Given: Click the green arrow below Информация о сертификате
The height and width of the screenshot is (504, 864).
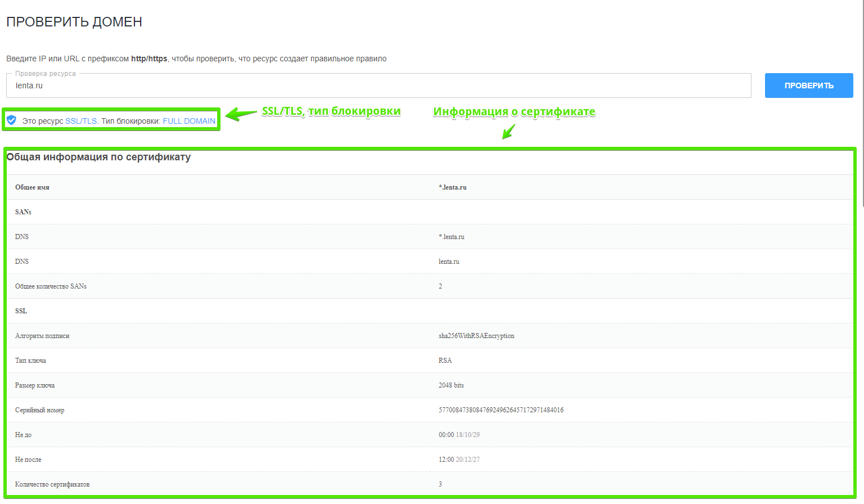Looking at the screenshot, I should tap(508, 132).
